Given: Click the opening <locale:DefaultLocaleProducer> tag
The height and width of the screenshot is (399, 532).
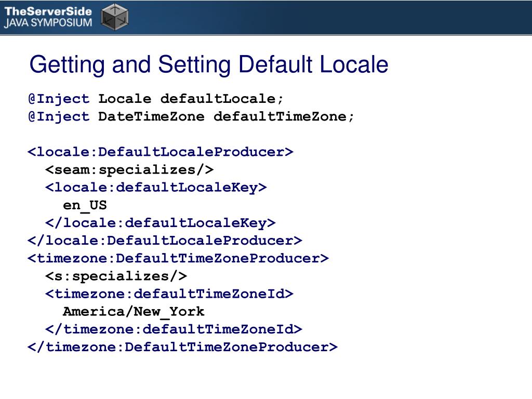Looking at the screenshot, I should point(161,152).
